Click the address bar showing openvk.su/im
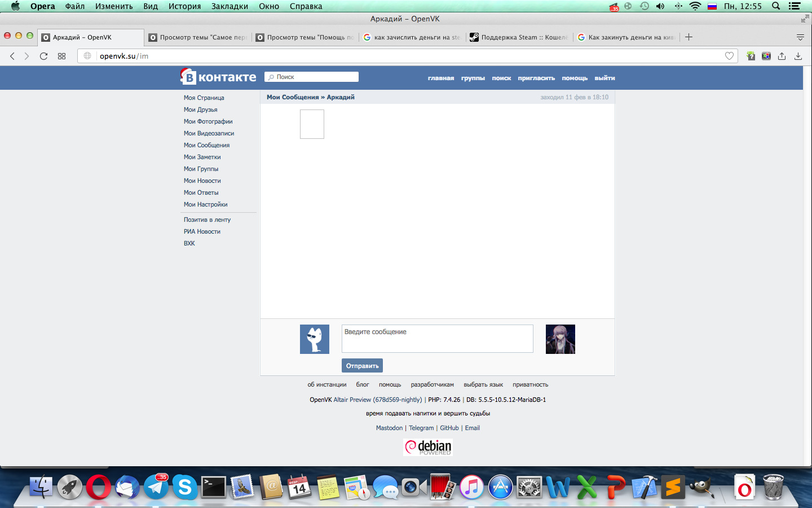812x508 pixels. [406, 56]
